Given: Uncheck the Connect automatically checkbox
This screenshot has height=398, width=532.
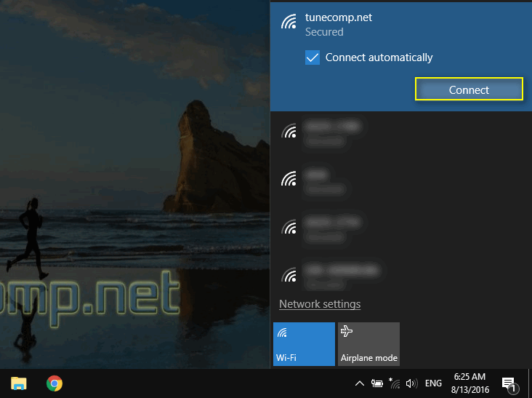Looking at the screenshot, I should pos(313,57).
